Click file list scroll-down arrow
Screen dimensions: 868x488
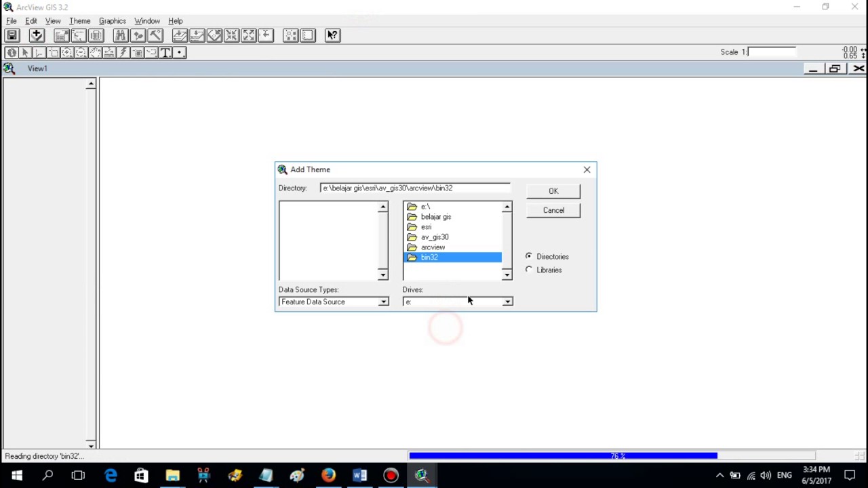click(383, 274)
